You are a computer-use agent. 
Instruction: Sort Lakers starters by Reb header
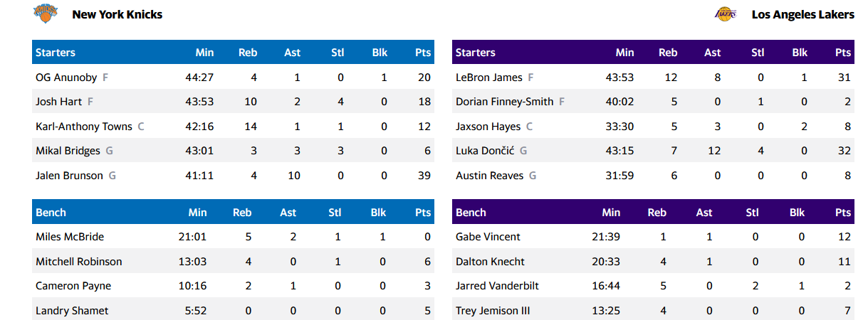point(668,53)
